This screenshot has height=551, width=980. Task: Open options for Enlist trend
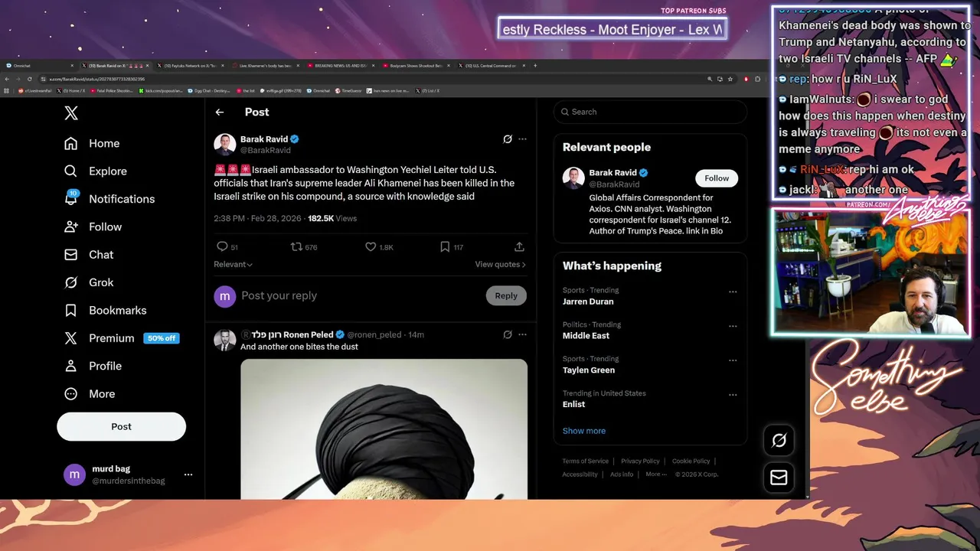click(x=733, y=395)
